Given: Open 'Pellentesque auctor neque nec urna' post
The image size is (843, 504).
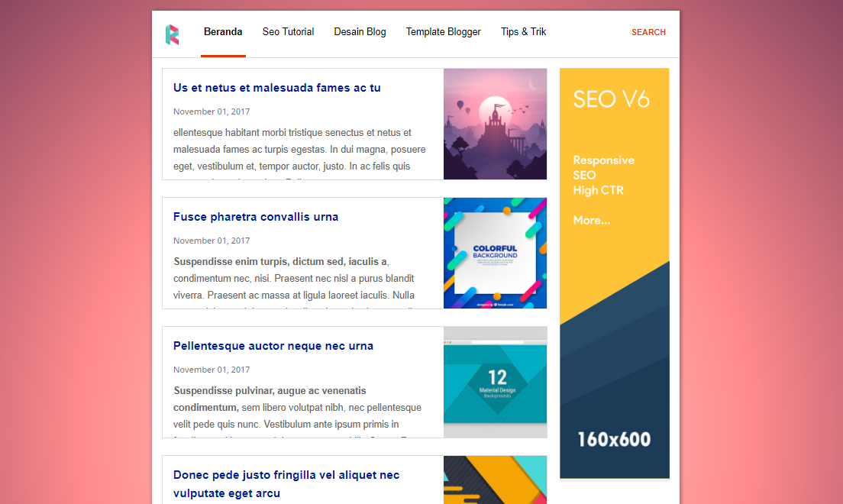Looking at the screenshot, I should coord(273,345).
